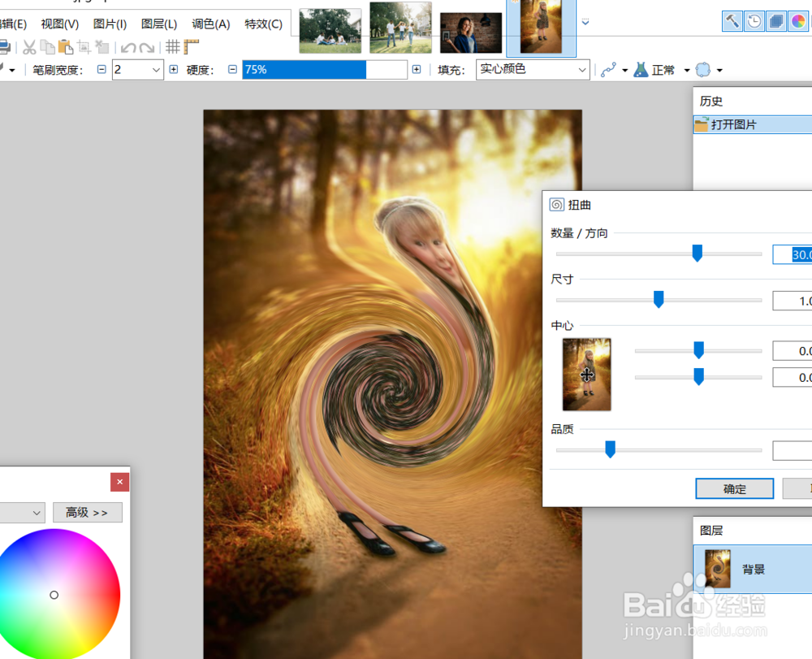Click the spiral icon in 扭曲 dialog title
The width and height of the screenshot is (812, 659).
[x=557, y=205]
